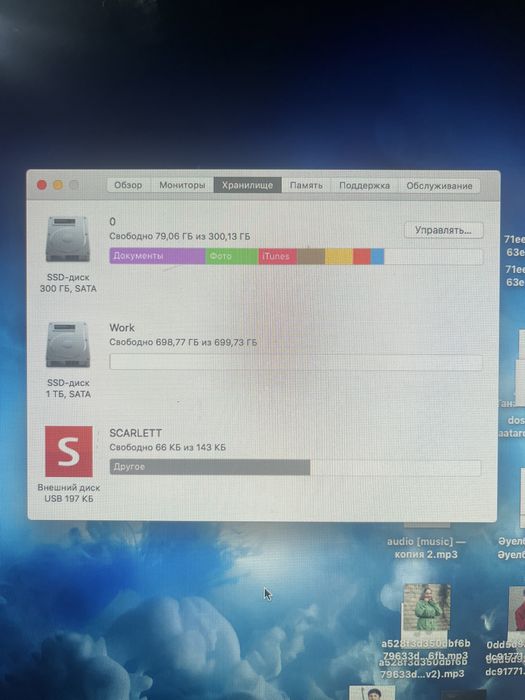Click the SSD-диск 1 ТБ, SATA label
The width and height of the screenshot is (525, 700).
pyautogui.click(x=68, y=388)
